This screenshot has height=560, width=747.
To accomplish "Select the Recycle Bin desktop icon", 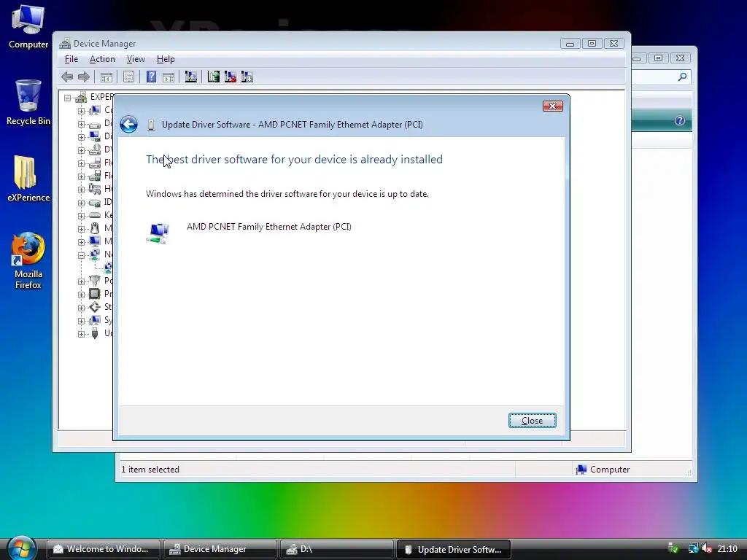I will (28, 102).
